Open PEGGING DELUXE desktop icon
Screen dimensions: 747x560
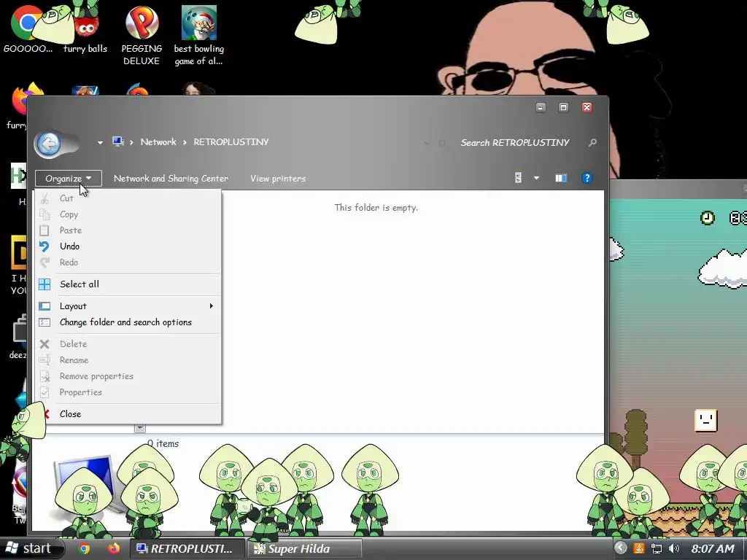[142, 36]
